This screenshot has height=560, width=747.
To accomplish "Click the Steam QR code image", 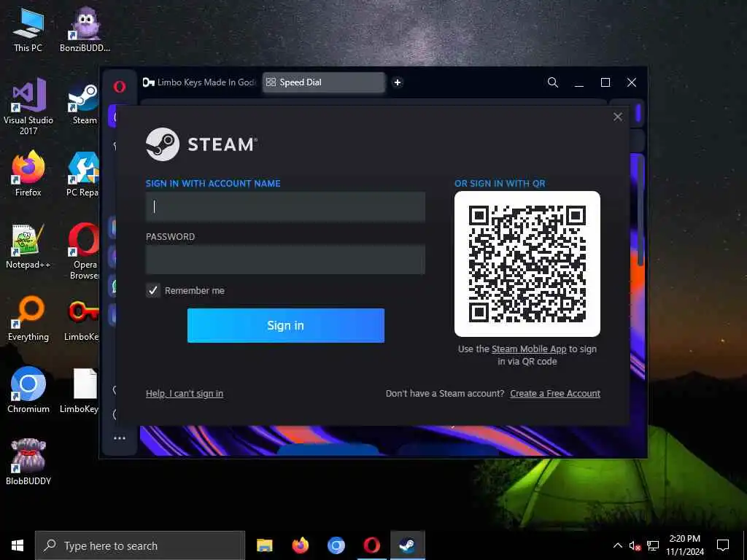I will pos(527,264).
